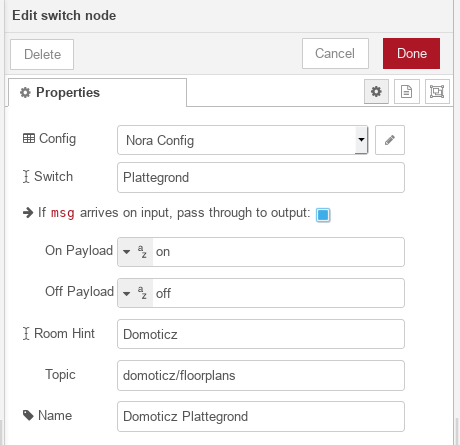Focus the Switch field with Plattegrond
This screenshot has width=460, height=445.
point(261,178)
